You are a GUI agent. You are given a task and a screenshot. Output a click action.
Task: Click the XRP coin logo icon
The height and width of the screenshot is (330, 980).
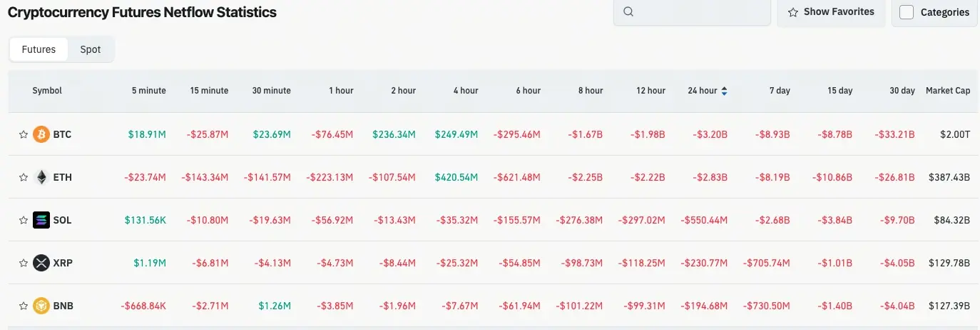click(41, 263)
